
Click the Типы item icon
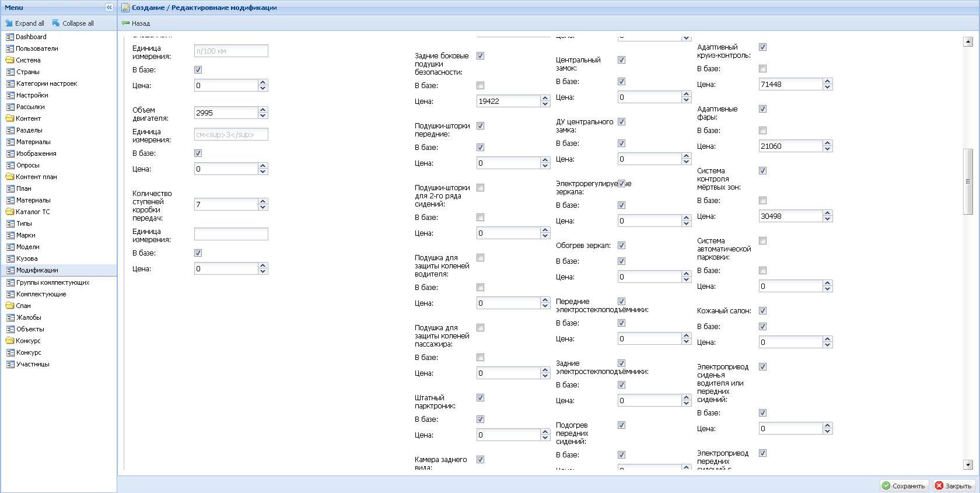(x=10, y=223)
